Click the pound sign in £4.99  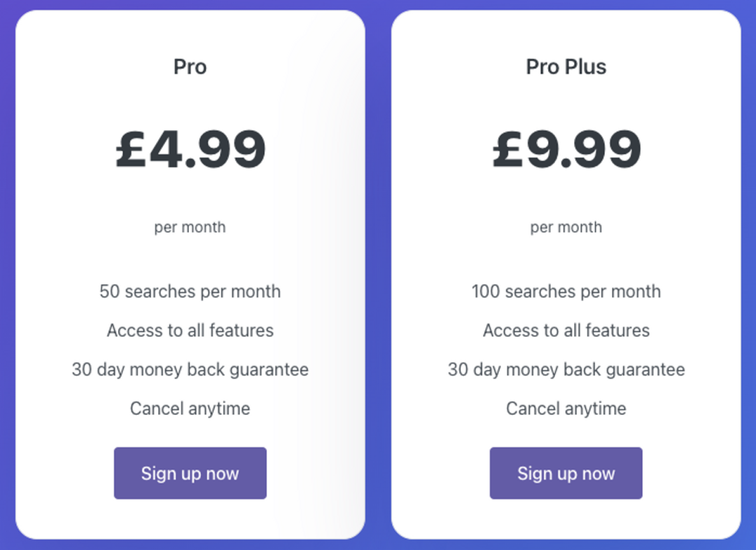(x=131, y=149)
